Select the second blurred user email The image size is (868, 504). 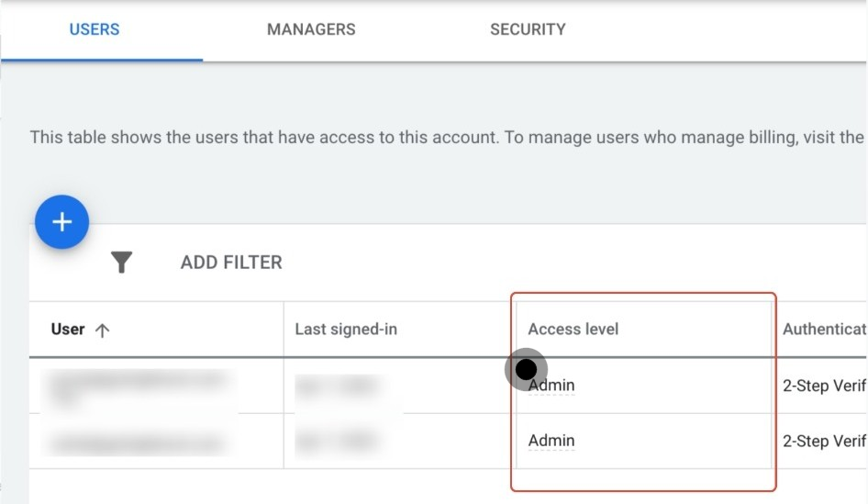click(x=138, y=442)
